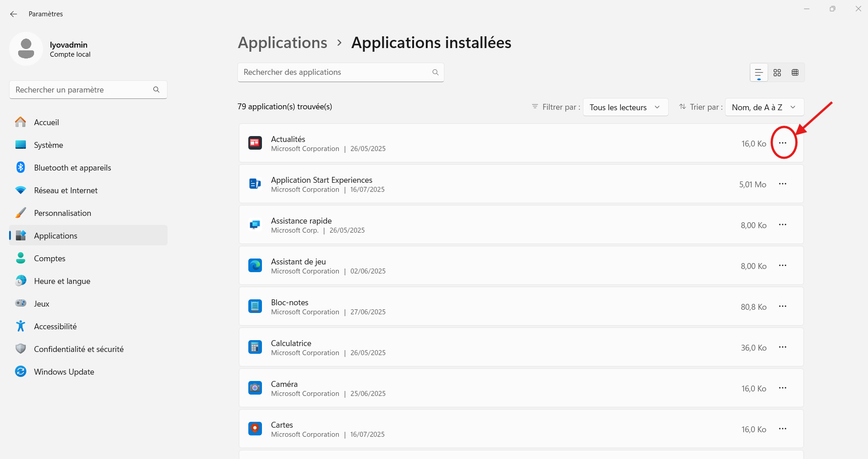Open more options for Actualités
The image size is (868, 459).
coord(783,143)
